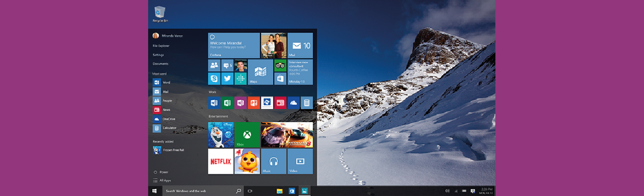Open the Music headphones tile
The width and height of the screenshot is (644, 196).
pyautogui.click(x=273, y=161)
